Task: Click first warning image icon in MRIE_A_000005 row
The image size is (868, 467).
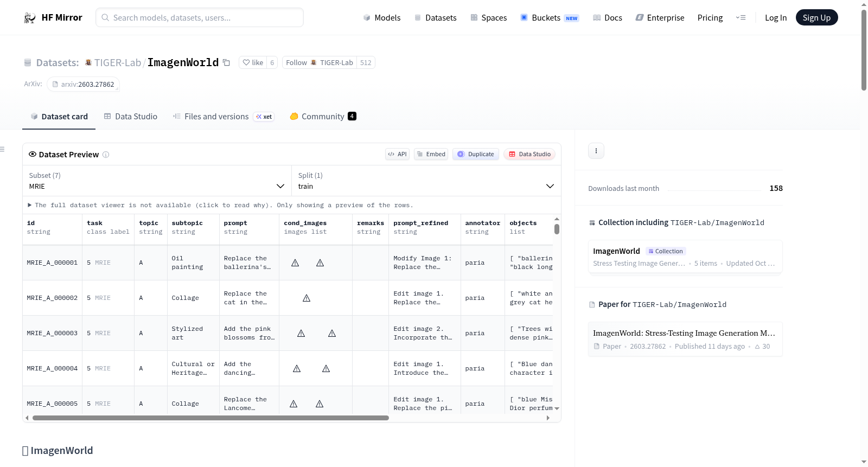Action: tap(293, 404)
